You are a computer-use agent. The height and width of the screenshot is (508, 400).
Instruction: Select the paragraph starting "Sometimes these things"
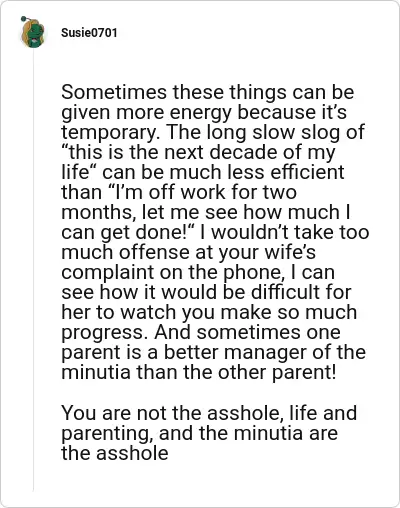click(x=215, y=232)
